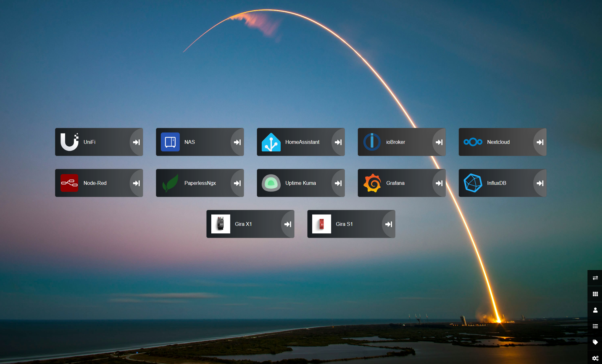
Task: Click the swap arrows icon in sidebar
Action: pos(595,278)
